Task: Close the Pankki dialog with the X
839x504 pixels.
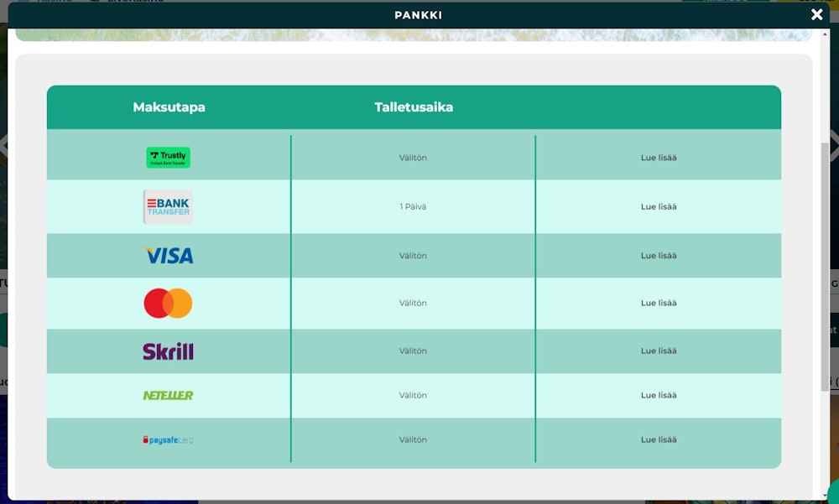Action: pyautogui.click(x=816, y=14)
